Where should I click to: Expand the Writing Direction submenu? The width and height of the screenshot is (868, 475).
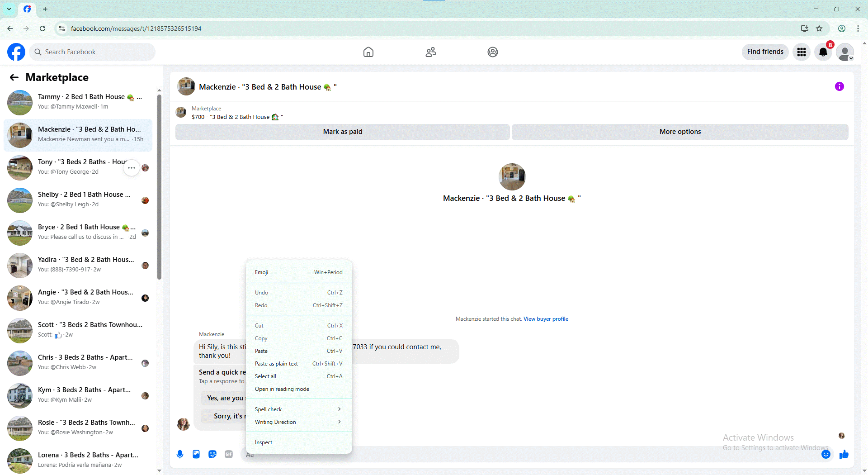click(x=299, y=422)
